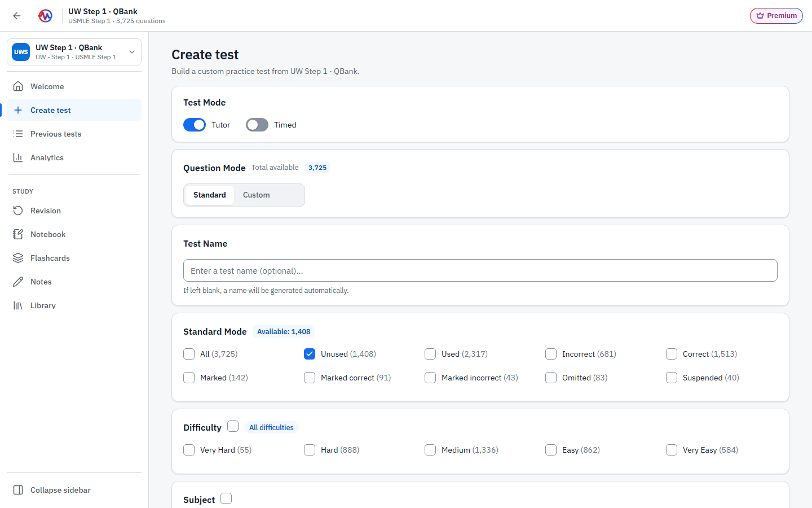Click the Available: 1,408 badge
This screenshot has width=812, height=508.
284,331
